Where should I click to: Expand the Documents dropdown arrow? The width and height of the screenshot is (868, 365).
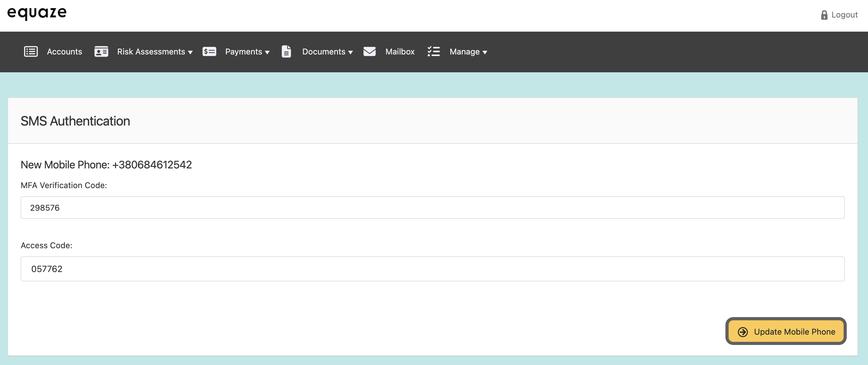tap(351, 52)
